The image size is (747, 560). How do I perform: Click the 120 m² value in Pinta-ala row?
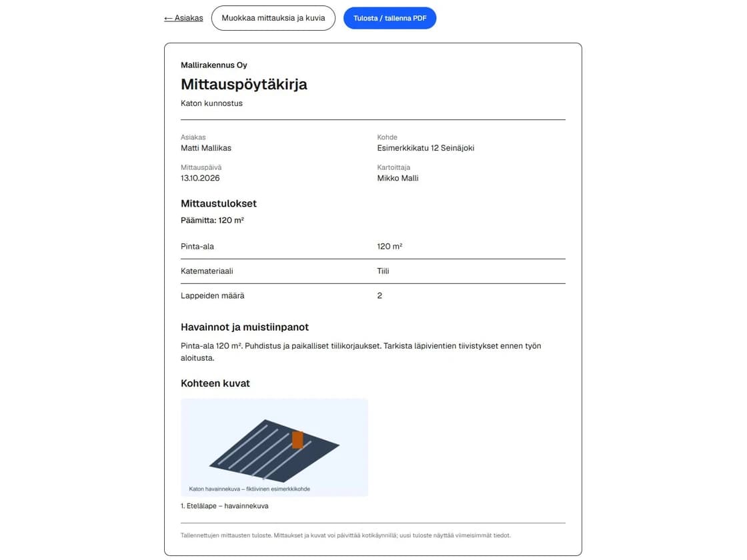390,247
